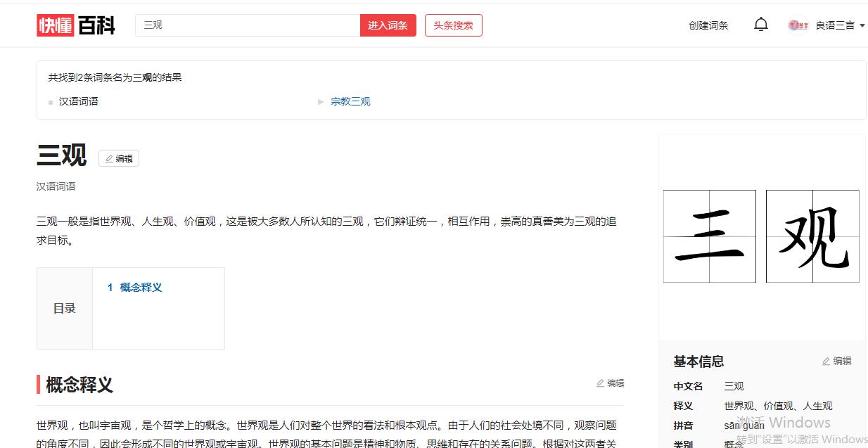Image resolution: width=868 pixels, height=448 pixels.
Task: Expand the 目录 table of contents
Action: click(x=64, y=308)
